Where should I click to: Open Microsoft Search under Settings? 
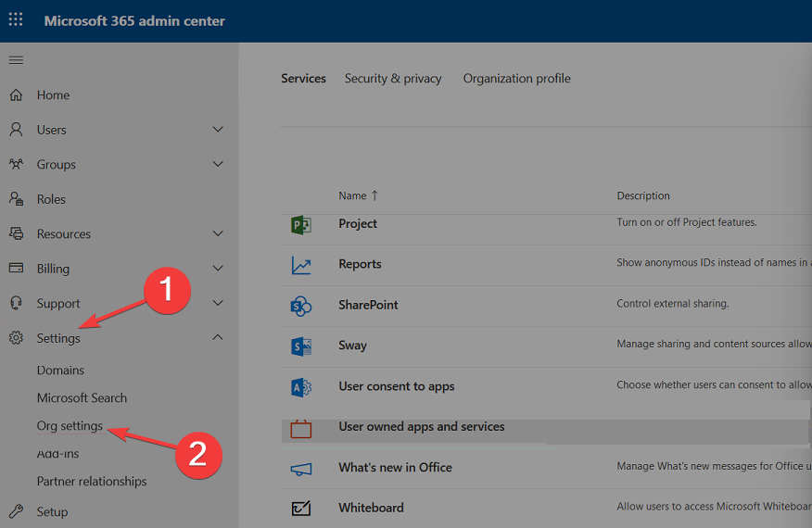pos(82,397)
